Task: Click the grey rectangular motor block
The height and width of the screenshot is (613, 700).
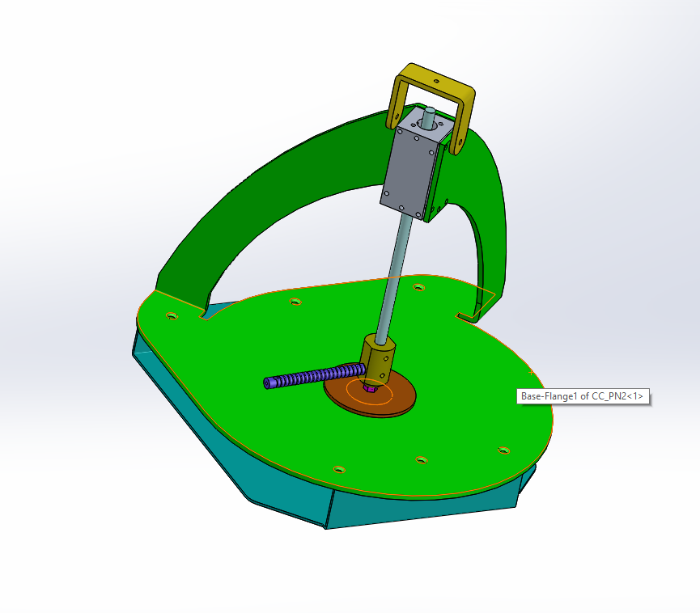Action: 409,170
